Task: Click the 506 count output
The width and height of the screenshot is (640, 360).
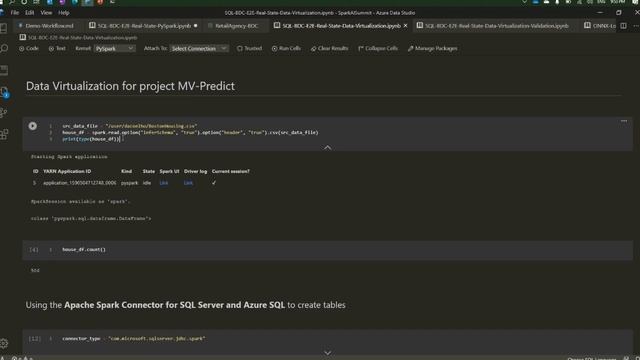Action: point(35,270)
